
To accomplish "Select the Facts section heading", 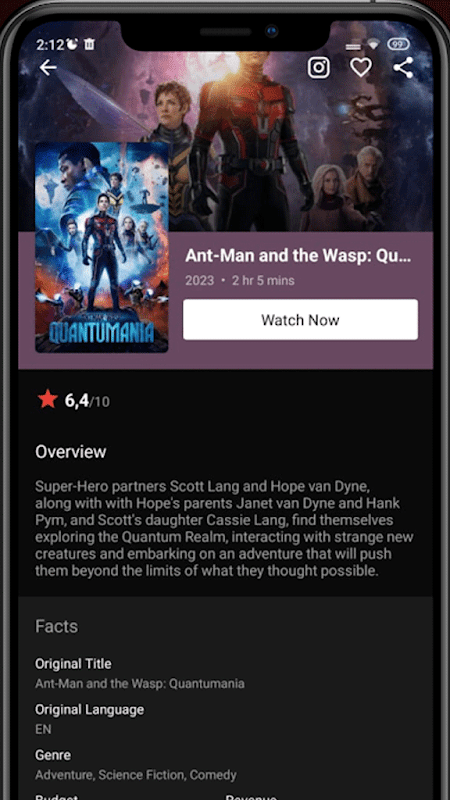I will (57, 627).
